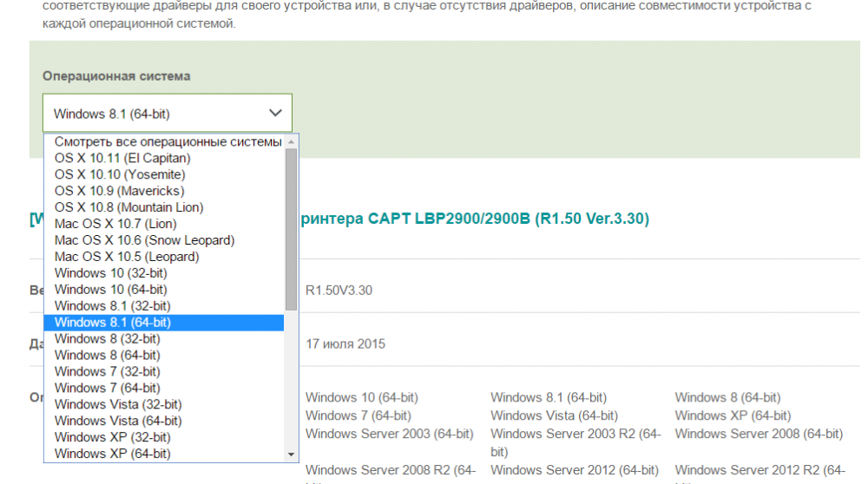Click 'Windows Server 2012 (64-bit)' text
The height and width of the screenshot is (484, 868).
tap(575, 470)
